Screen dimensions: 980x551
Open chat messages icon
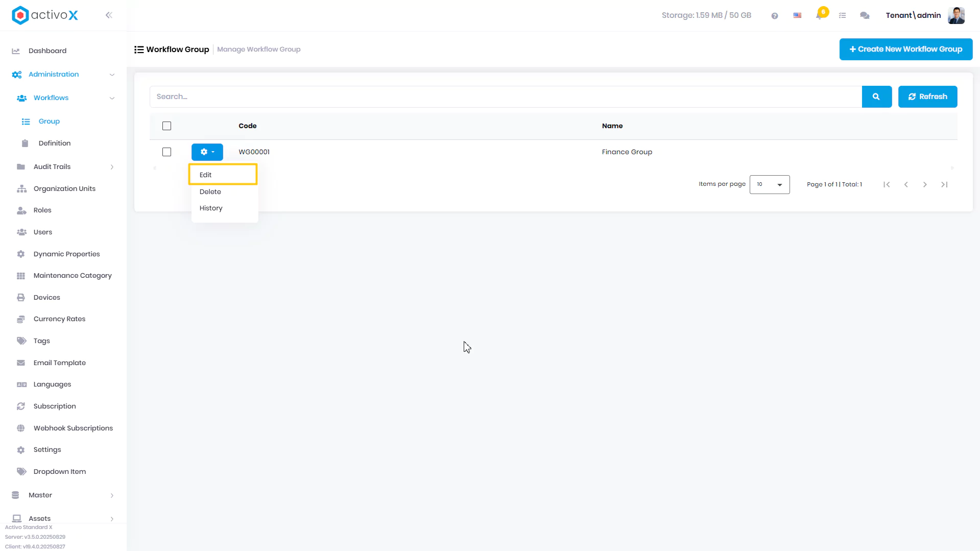[865, 16]
